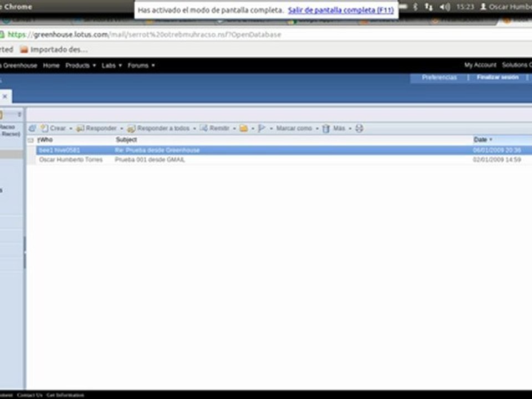Click the sidebar up/down switcher arrows
The height and width of the screenshot is (399, 532).
click(x=19, y=115)
